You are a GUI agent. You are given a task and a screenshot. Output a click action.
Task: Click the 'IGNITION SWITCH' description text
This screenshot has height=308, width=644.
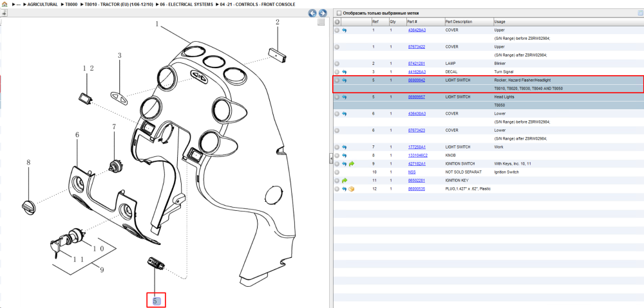(x=460, y=163)
